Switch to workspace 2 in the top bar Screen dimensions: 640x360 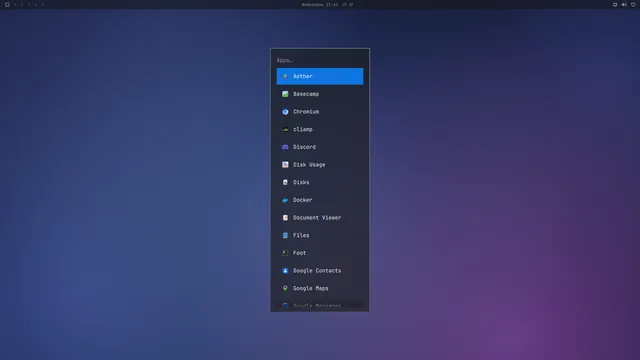22,4
